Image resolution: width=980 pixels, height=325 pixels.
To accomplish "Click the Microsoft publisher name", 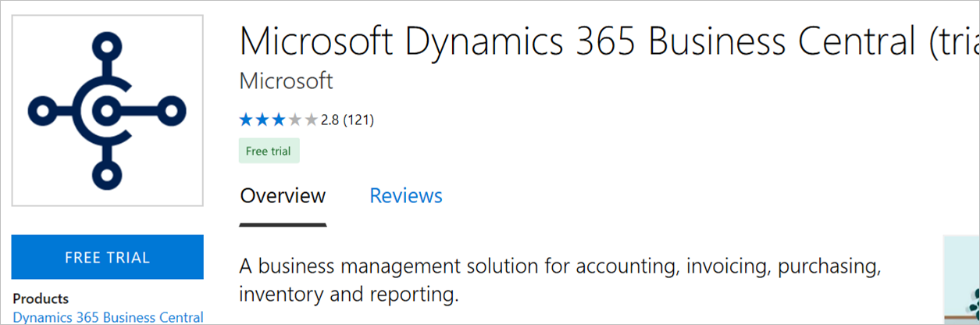I will tap(286, 80).
